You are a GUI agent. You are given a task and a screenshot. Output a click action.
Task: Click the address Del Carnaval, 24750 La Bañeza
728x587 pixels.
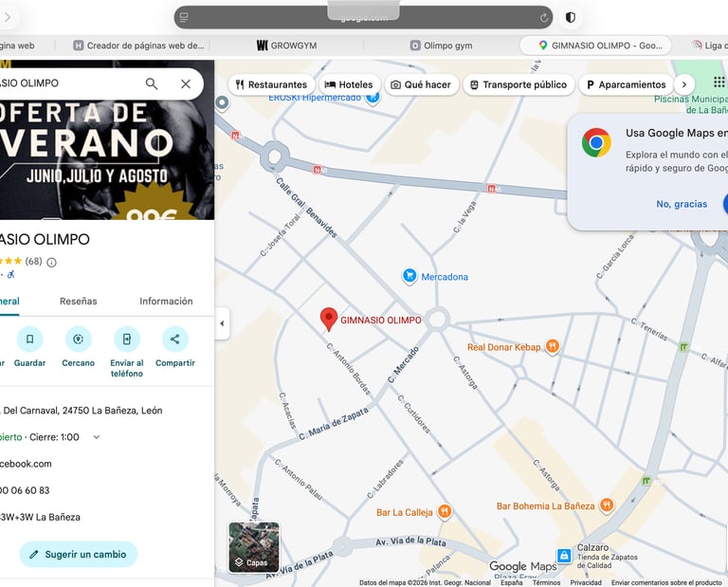point(82,411)
